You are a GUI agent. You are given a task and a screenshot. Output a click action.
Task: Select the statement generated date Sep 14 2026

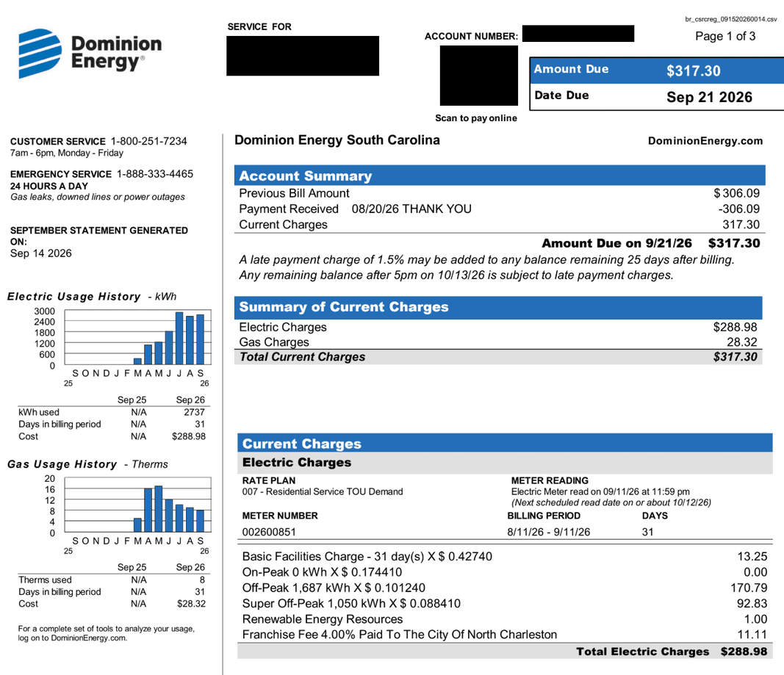click(41, 253)
